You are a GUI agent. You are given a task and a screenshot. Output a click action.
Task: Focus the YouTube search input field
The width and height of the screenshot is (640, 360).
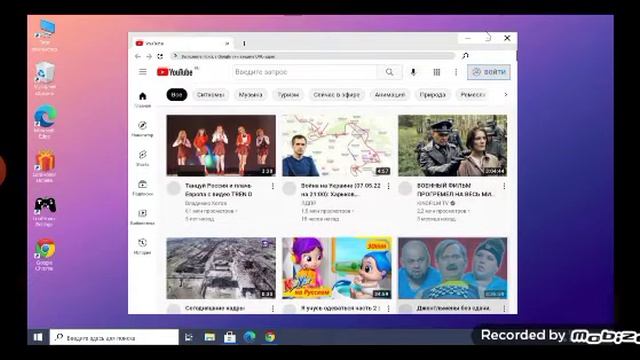pyautogui.click(x=305, y=72)
